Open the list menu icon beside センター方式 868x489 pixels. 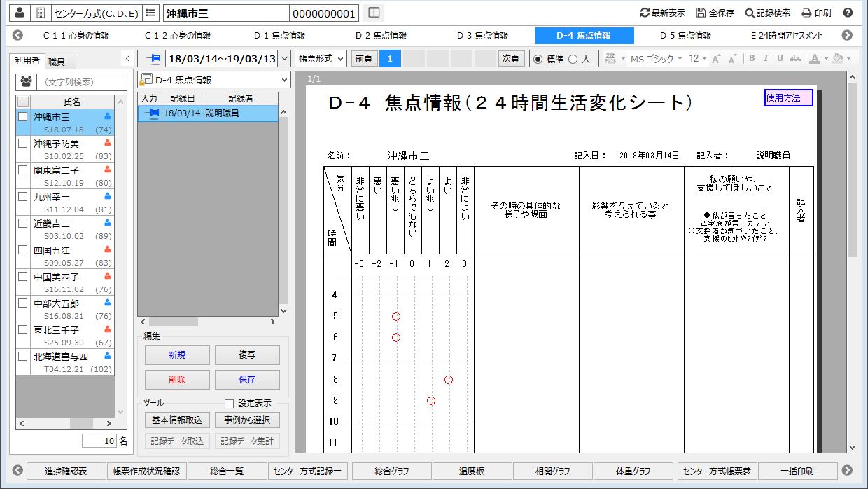point(150,13)
